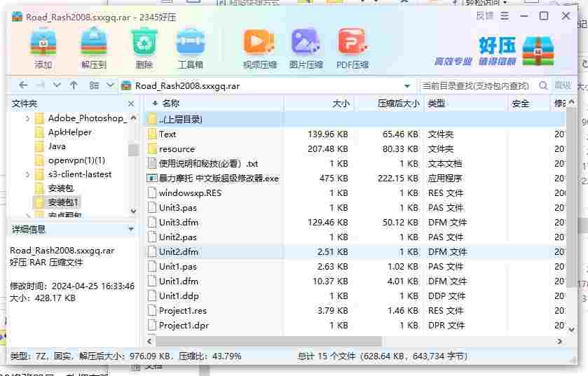Click the 添加 (Add) toolbar icon
This screenshot has height=376, width=588.
(x=43, y=48)
